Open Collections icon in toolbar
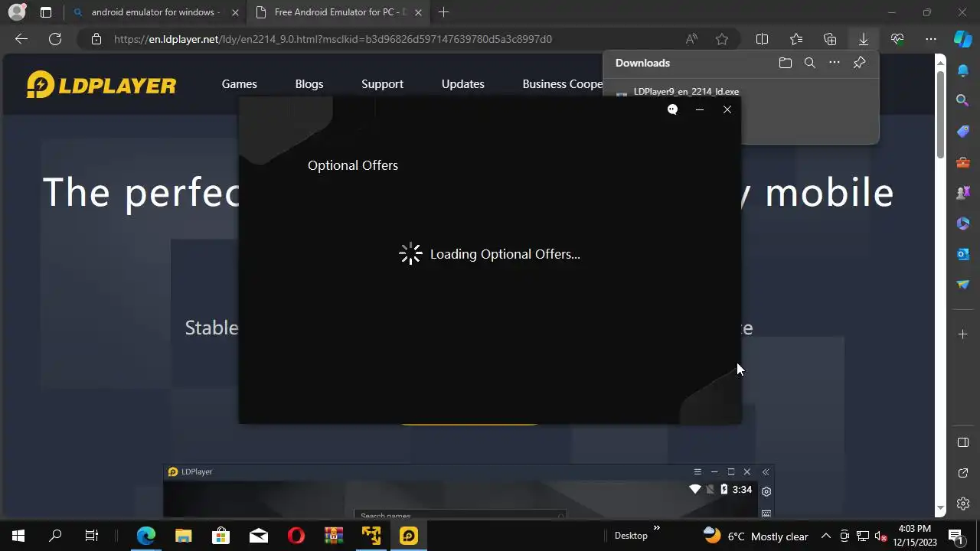Screen dimensions: 980x551 pos(830,39)
